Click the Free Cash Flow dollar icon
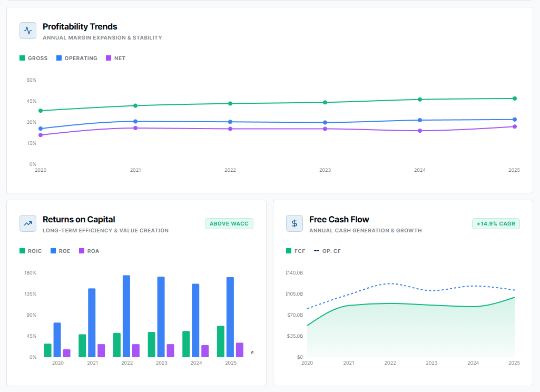 (294, 223)
